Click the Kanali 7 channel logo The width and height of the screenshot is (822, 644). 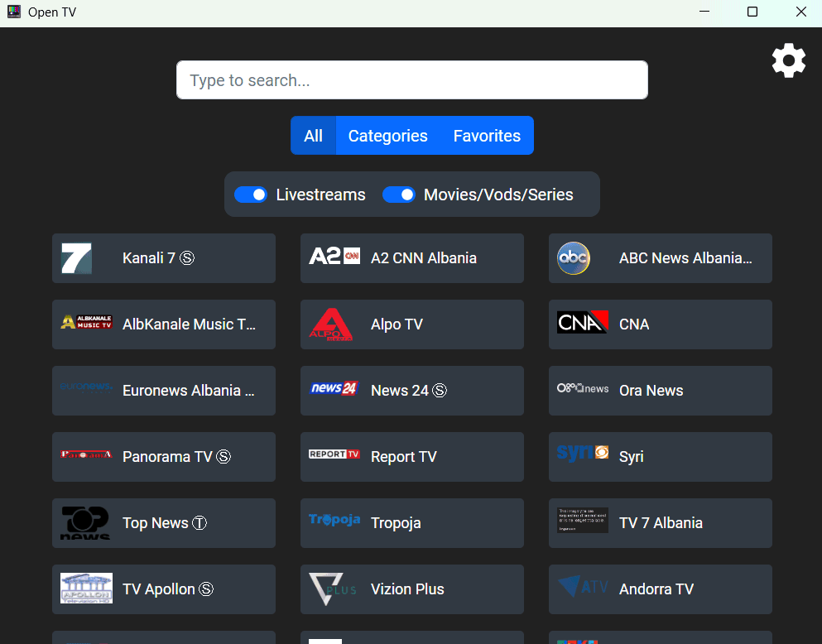76,258
